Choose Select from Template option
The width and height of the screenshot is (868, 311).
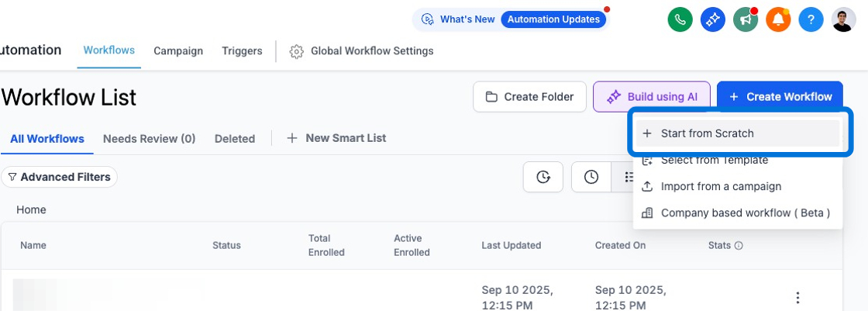[x=738, y=161]
